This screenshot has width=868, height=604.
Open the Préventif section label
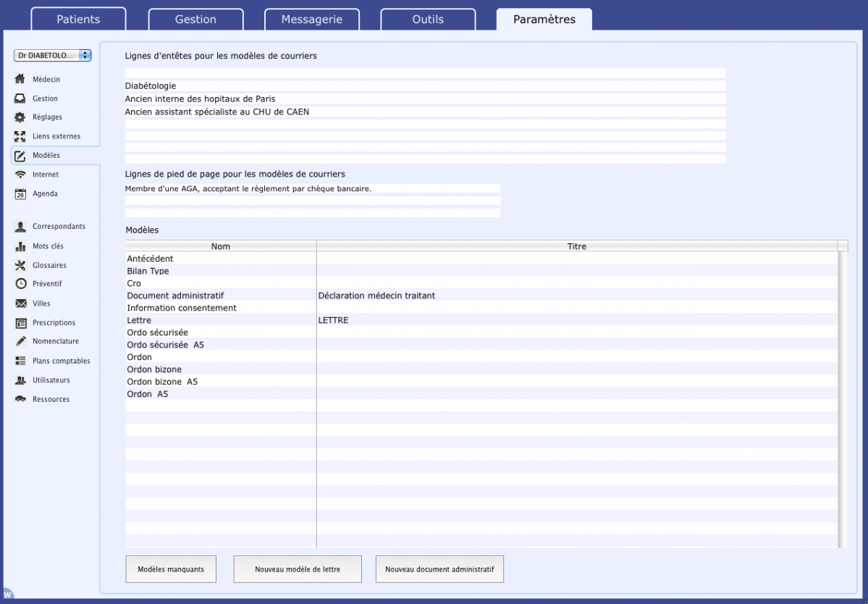(47, 283)
